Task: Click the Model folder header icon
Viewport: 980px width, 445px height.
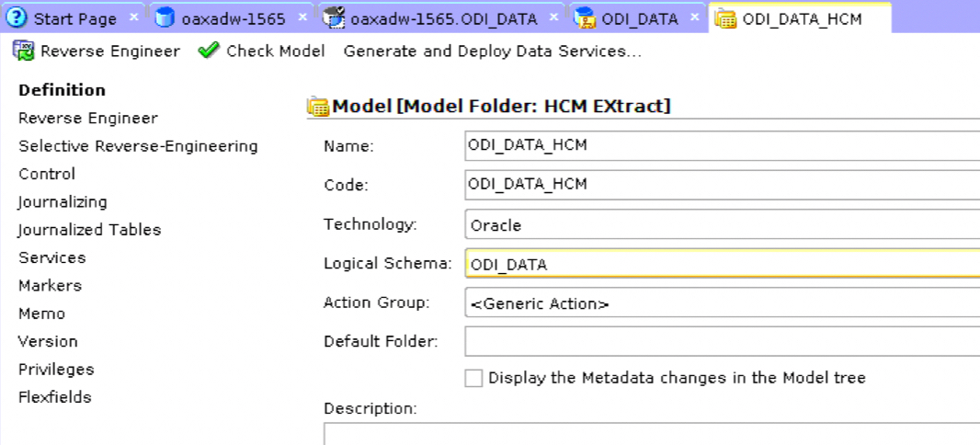Action: click(318, 107)
